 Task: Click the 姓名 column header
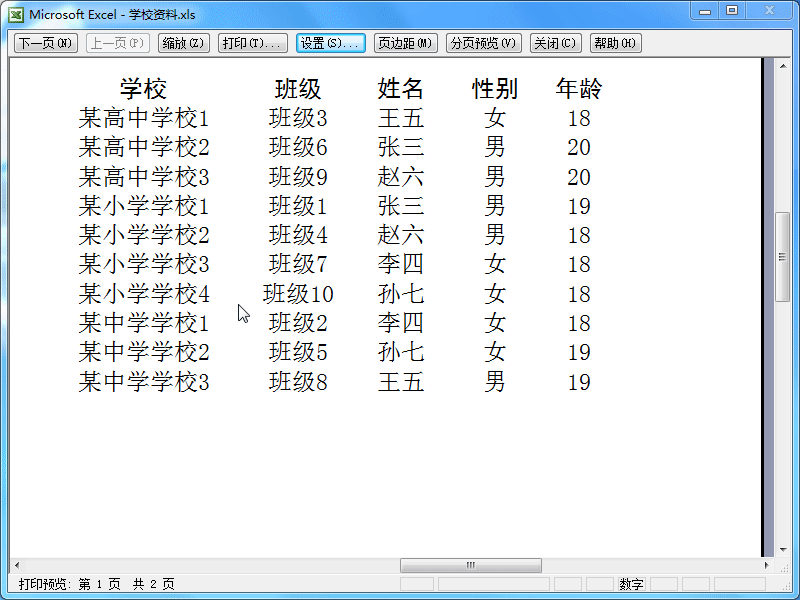click(x=401, y=89)
